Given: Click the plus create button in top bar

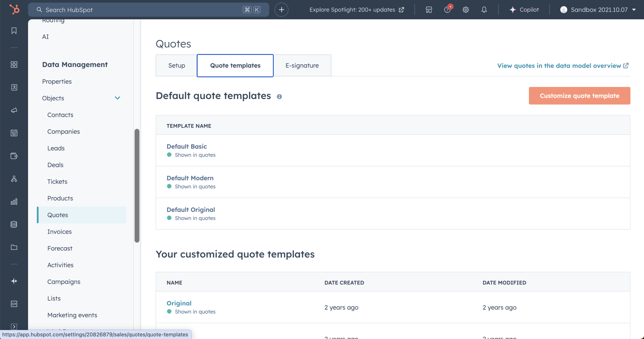Looking at the screenshot, I should coord(281,10).
